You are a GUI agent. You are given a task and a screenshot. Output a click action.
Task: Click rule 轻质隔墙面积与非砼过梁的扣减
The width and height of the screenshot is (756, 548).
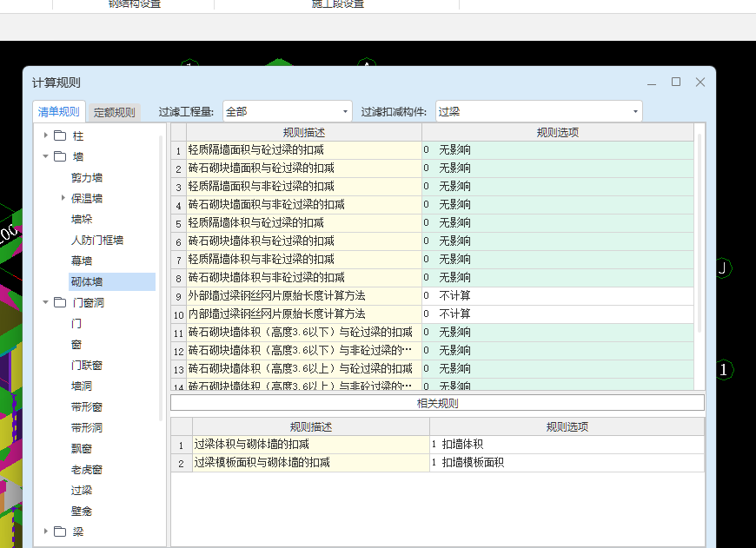point(304,187)
